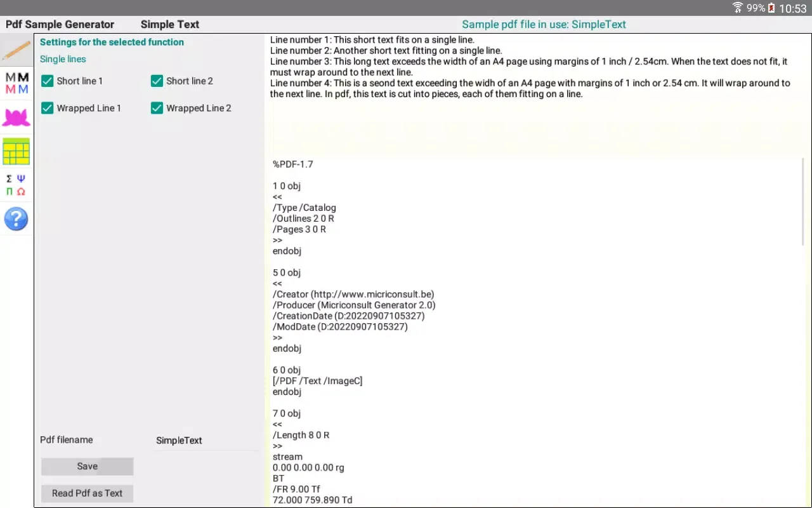This screenshot has height=508, width=812.
Task: Click 'Settings for the selected function' heading
Action: click(x=112, y=42)
